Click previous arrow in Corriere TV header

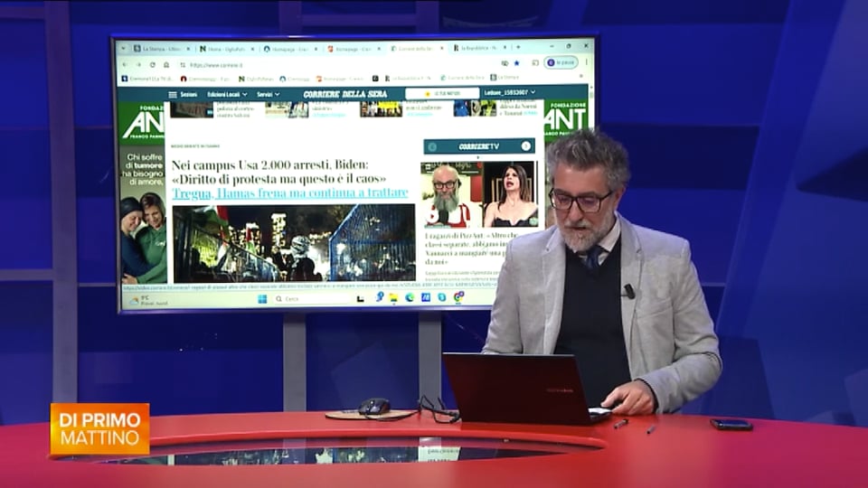click(x=432, y=146)
